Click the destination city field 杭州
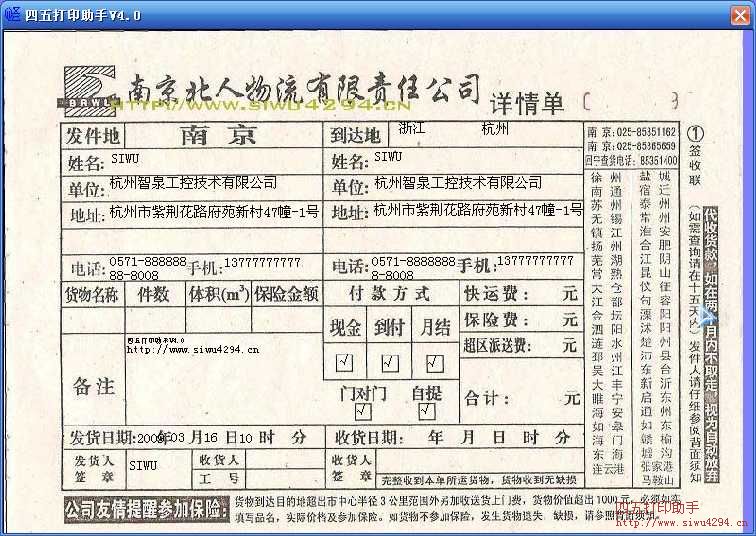This screenshot has width=756, height=536. click(x=495, y=128)
